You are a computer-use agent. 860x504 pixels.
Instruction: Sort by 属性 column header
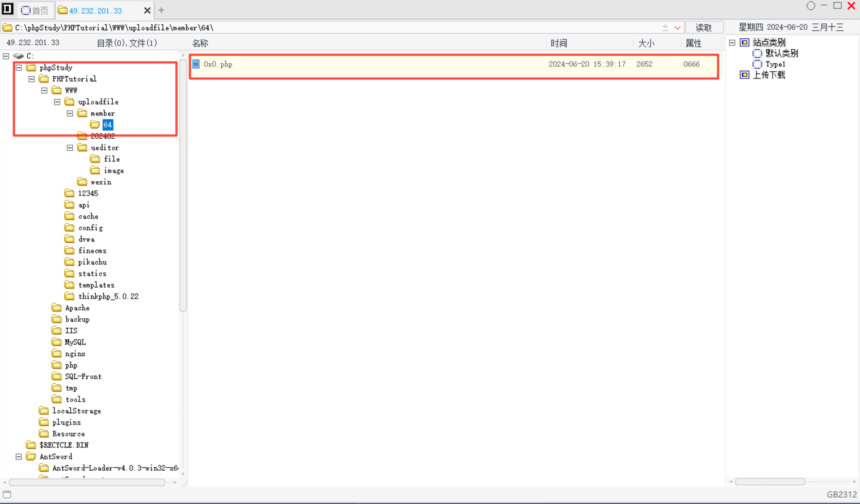693,43
